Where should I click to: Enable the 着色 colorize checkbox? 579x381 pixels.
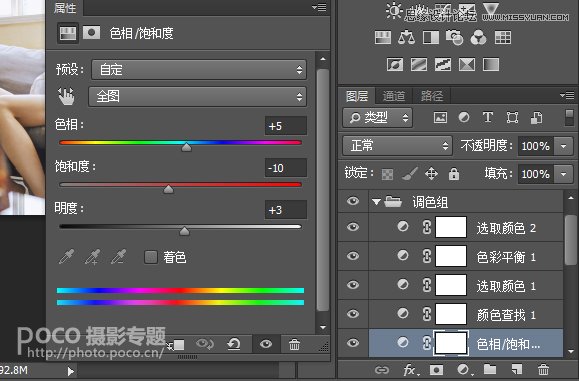[151, 257]
